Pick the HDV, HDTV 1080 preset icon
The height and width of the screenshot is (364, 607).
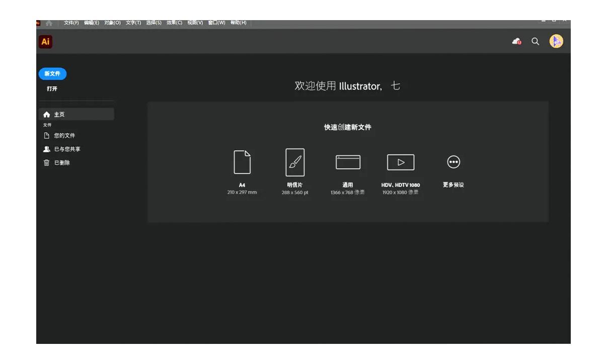[401, 162]
